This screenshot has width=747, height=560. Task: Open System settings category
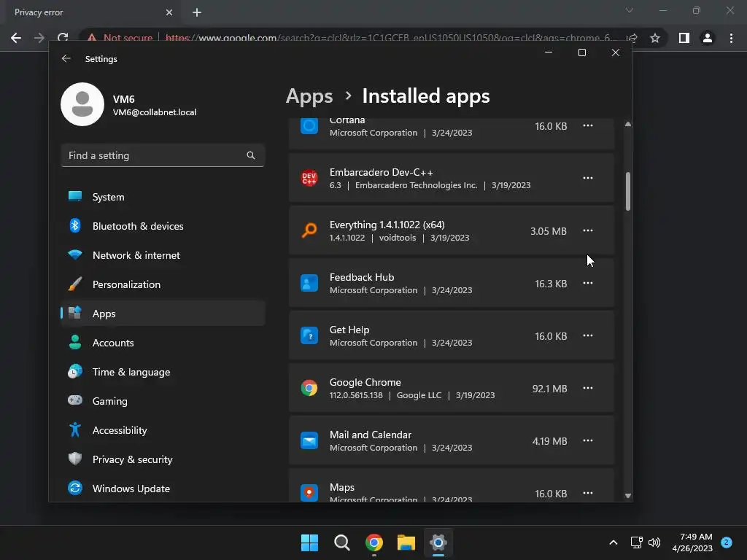pyautogui.click(x=163, y=197)
